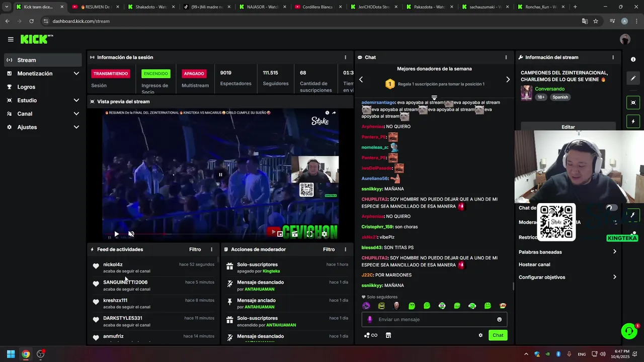Click the Edit pencil button in right rail

[x=633, y=78]
